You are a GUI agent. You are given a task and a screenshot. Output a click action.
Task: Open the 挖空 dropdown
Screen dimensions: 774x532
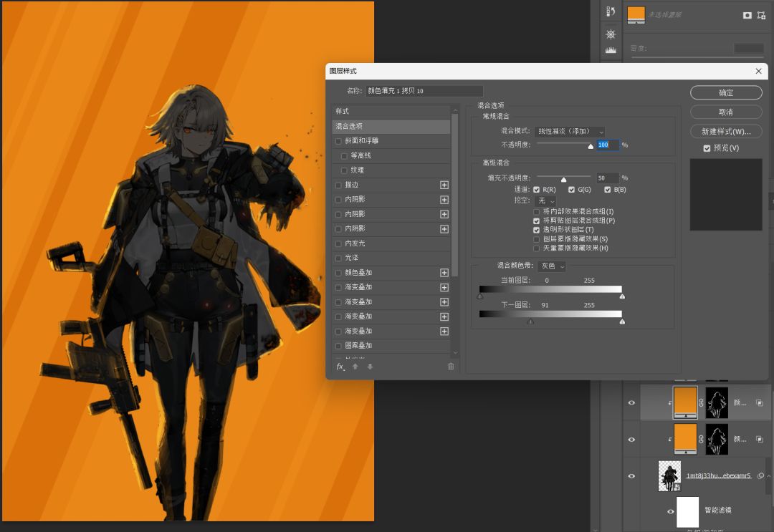click(546, 201)
